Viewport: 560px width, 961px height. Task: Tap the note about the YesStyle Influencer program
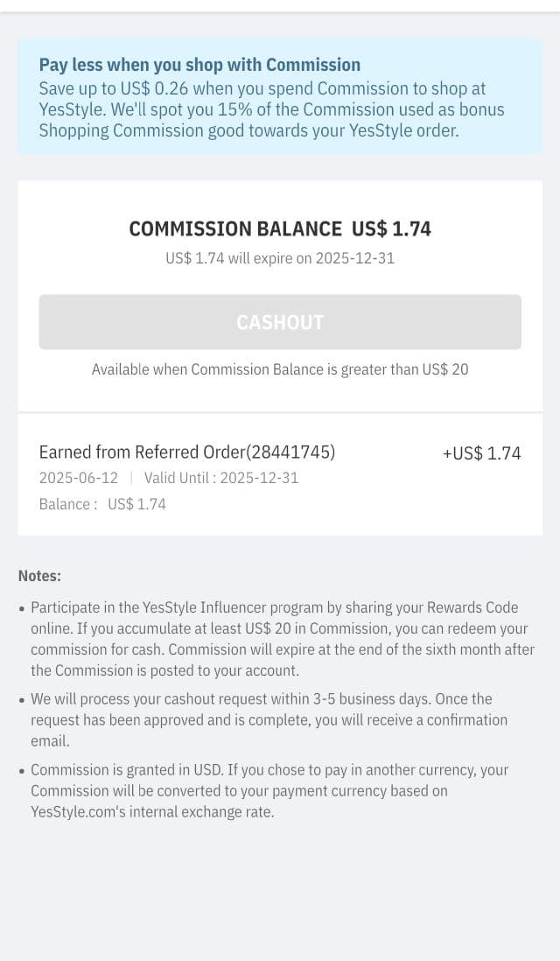point(282,639)
